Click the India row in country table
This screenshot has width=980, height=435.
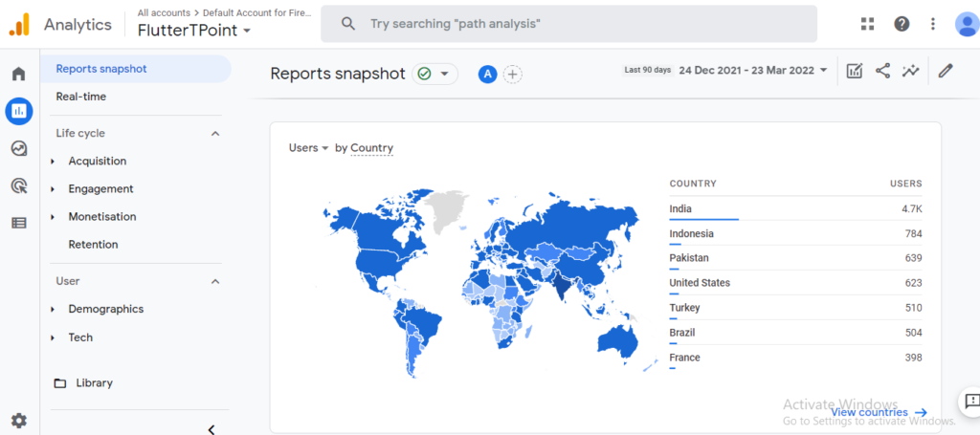[x=795, y=208]
